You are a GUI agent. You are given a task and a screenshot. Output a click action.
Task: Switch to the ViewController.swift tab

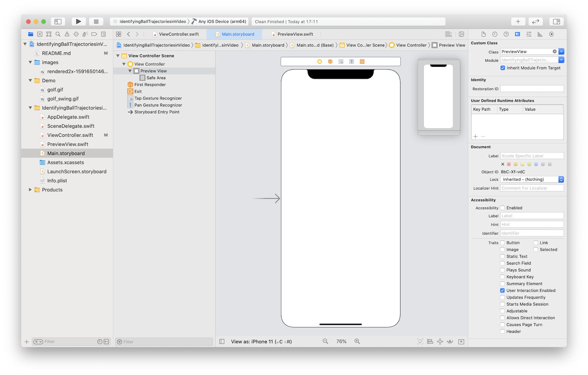[x=178, y=34]
